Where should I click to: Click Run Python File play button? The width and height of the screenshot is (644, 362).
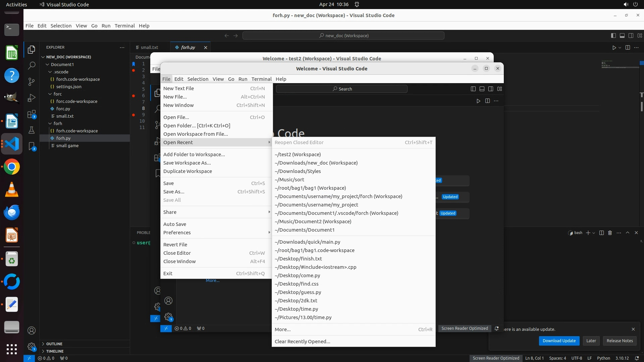pyautogui.click(x=614, y=48)
